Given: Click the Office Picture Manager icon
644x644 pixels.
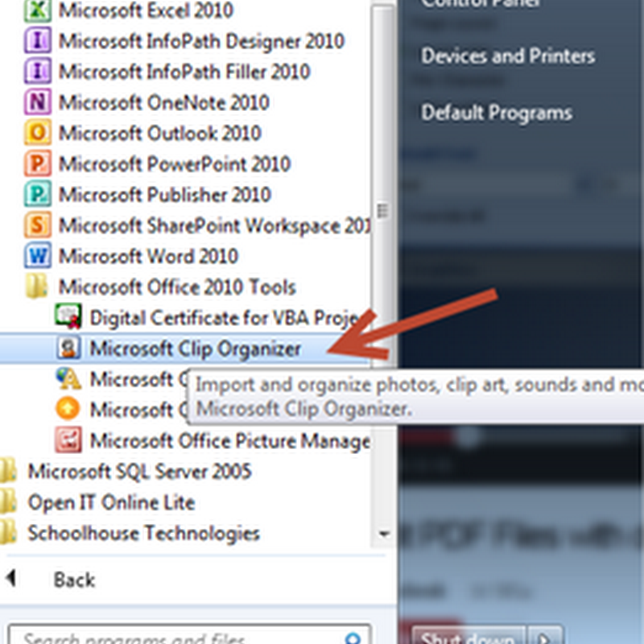Looking at the screenshot, I should click(68, 440).
